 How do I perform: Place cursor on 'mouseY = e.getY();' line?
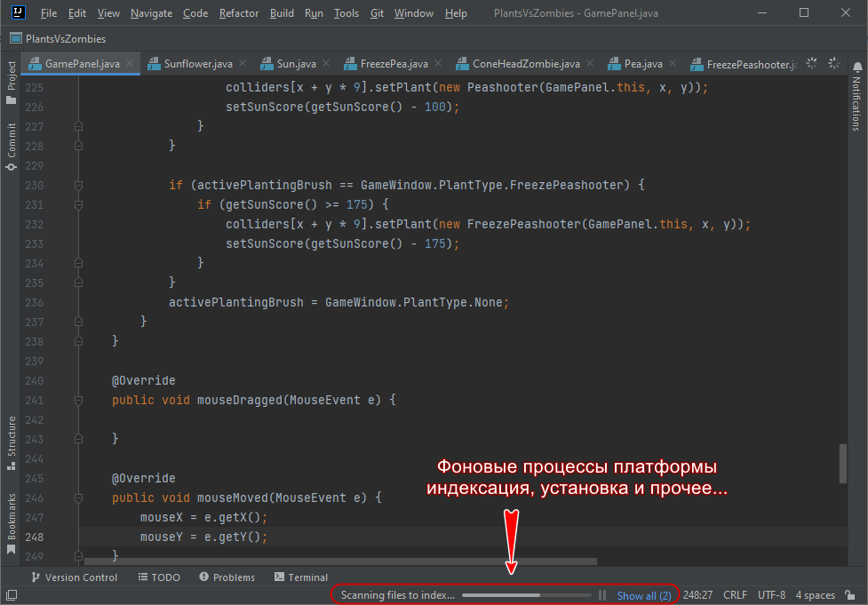[x=203, y=537]
